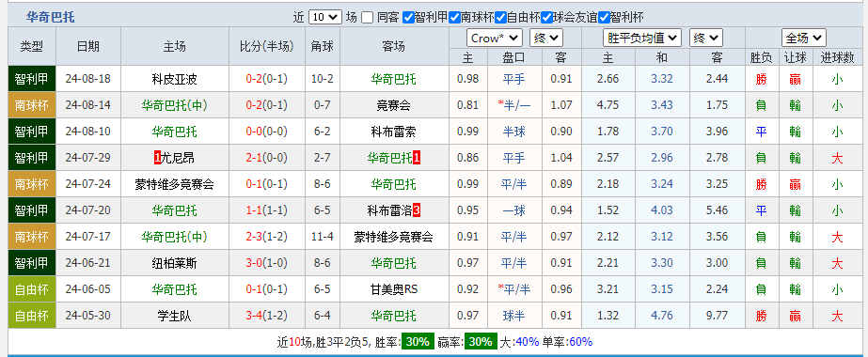Open 竞赛会 away team link

394,105
